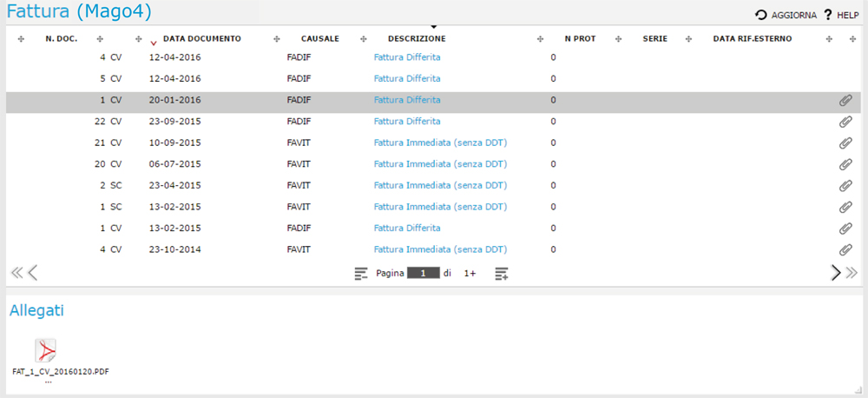This screenshot has height=398, width=868.
Task: Open Fattura Immediata link for 21 CV
Action: tap(440, 143)
